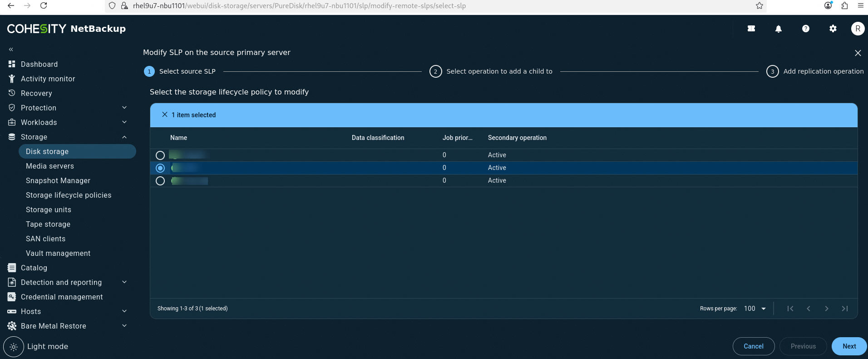The image size is (868, 359).
Task: Open Tape storage in sidebar
Action: tap(48, 224)
